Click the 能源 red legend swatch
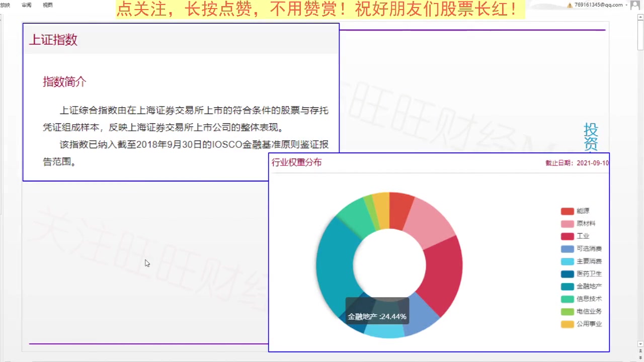This screenshot has height=362, width=644. [x=568, y=211]
